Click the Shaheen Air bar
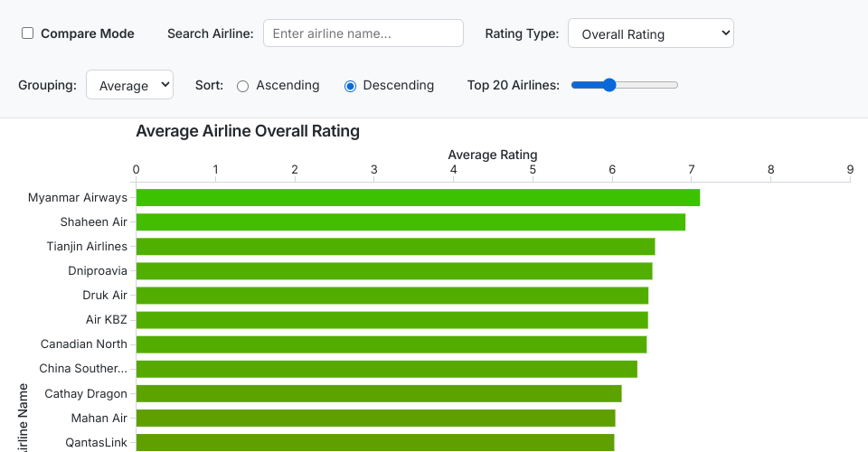The image size is (868, 452). click(410, 221)
